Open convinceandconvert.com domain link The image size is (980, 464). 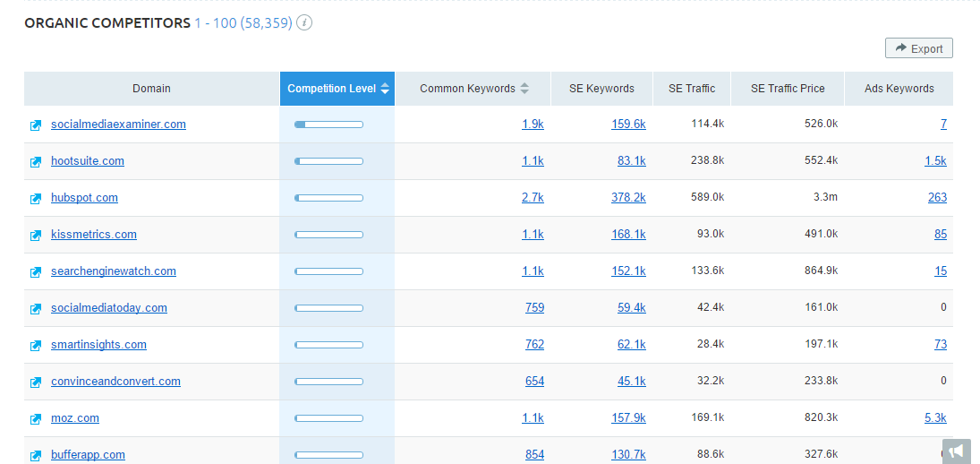tap(115, 381)
